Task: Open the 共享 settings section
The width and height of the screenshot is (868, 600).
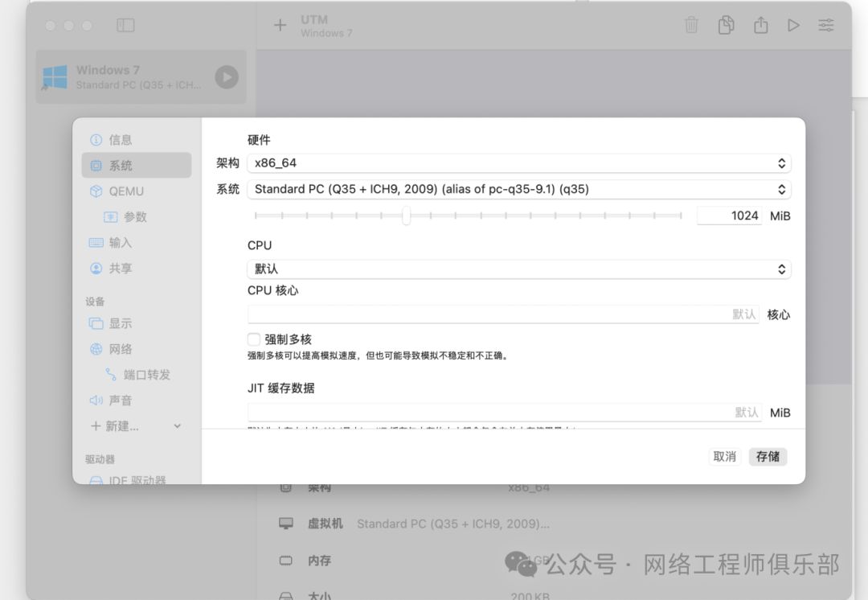Action: click(136, 268)
